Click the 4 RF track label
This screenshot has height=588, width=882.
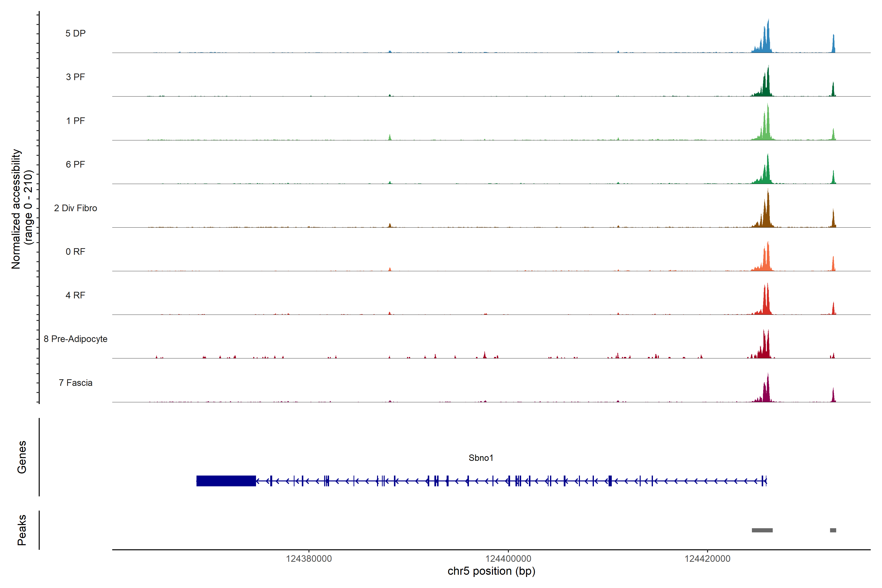pos(75,295)
